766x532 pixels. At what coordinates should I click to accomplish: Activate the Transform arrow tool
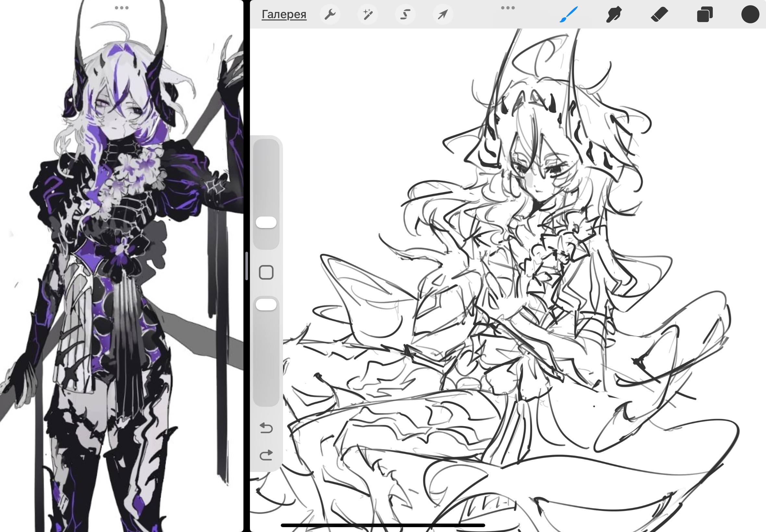click(x=443, y=14)
